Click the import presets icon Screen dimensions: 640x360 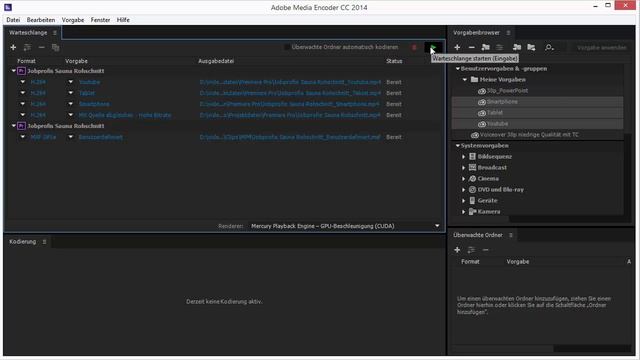click(x=517, y=47)
